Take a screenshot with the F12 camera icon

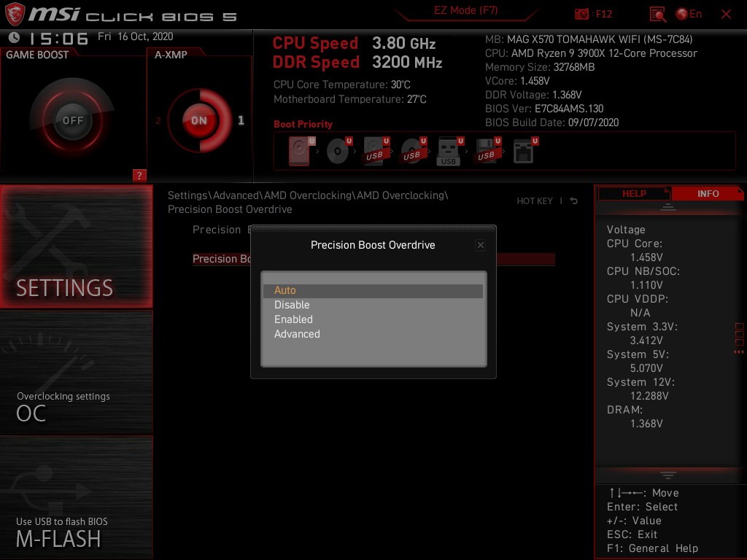581,15
